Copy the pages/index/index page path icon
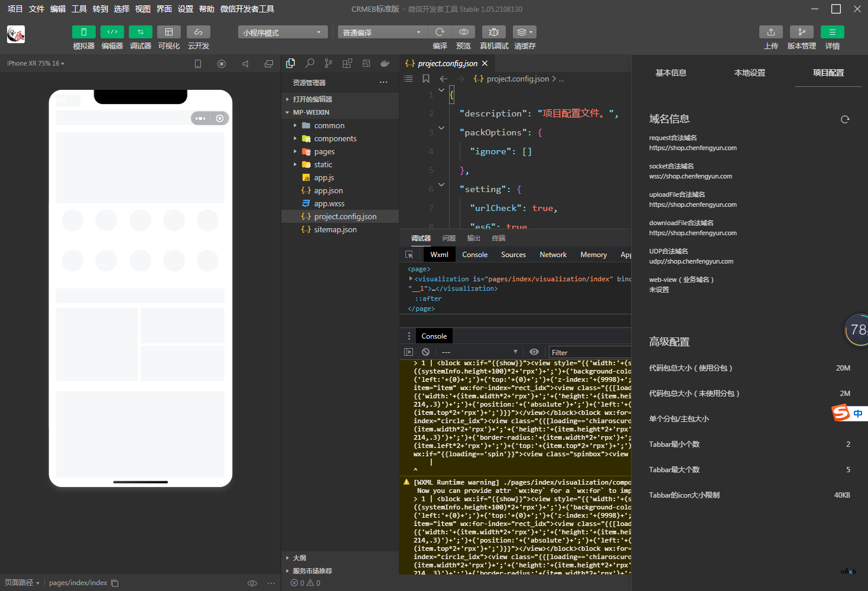Screen dimensions: 868x591 (115, 583)
